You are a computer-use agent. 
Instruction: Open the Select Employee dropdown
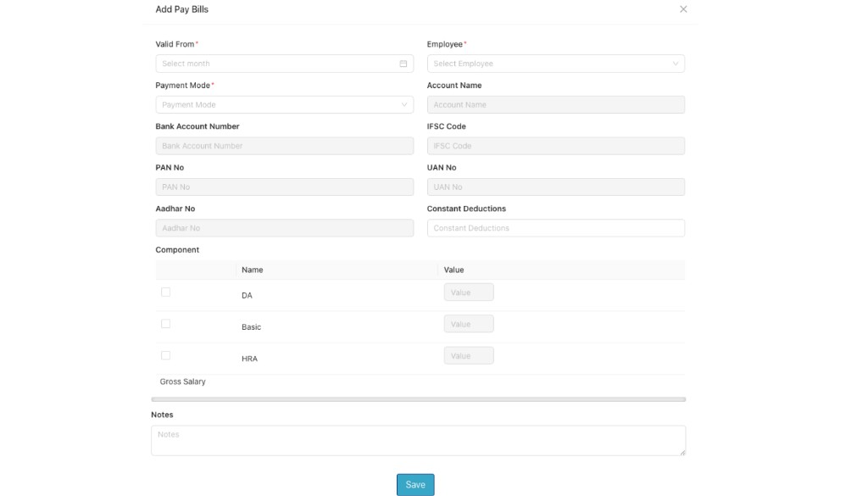coord(555,63)
